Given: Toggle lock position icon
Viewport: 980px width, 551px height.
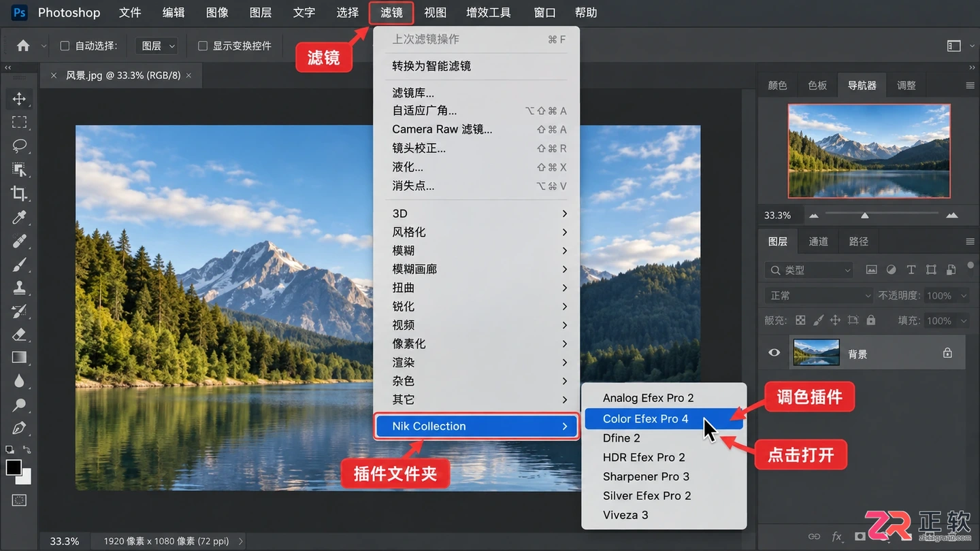Looking at the screenshot, I should point(835,320).
